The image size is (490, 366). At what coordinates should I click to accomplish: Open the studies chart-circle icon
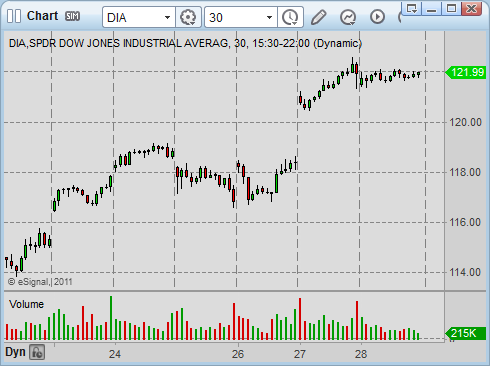(348, 17)
